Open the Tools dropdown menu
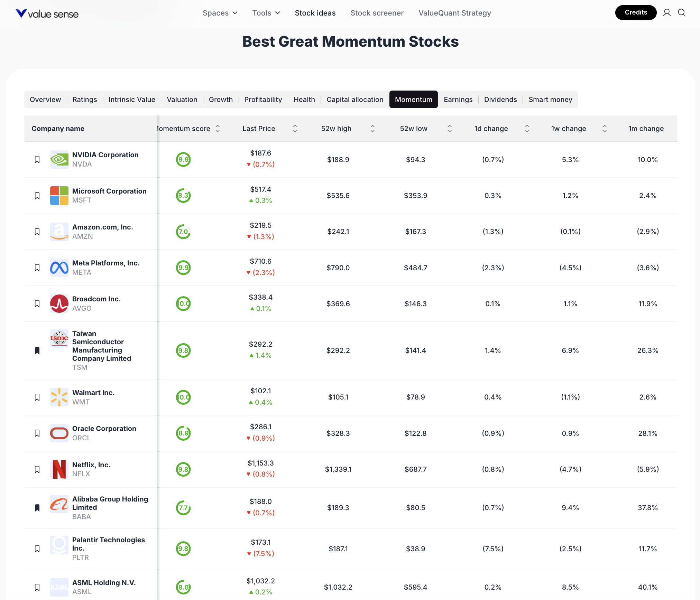 [x=266, y=13]
